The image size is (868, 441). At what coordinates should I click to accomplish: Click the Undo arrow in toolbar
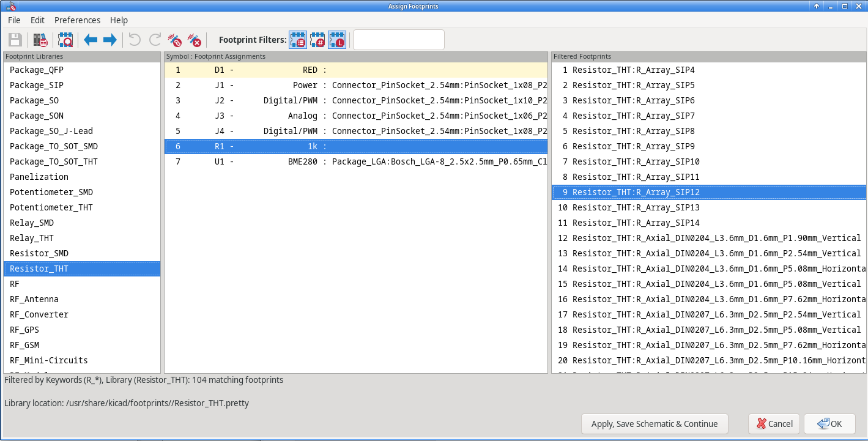click(x=135, y=40)
